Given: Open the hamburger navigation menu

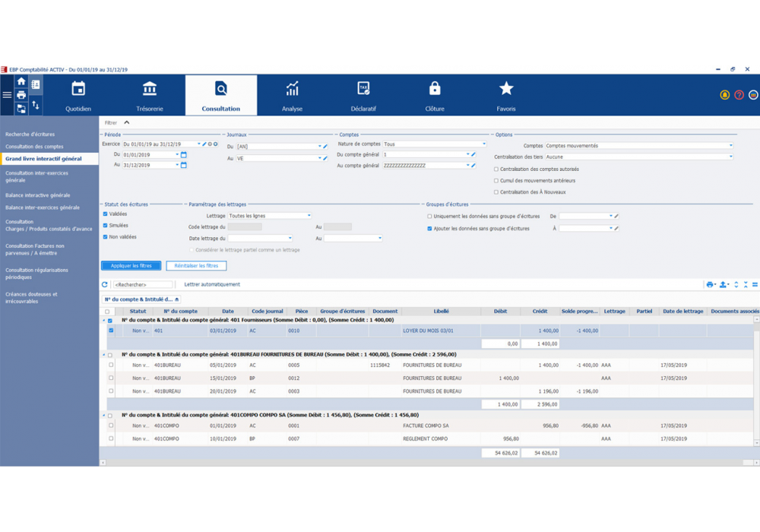Looking at the screenshot, I should pos(7,95).
